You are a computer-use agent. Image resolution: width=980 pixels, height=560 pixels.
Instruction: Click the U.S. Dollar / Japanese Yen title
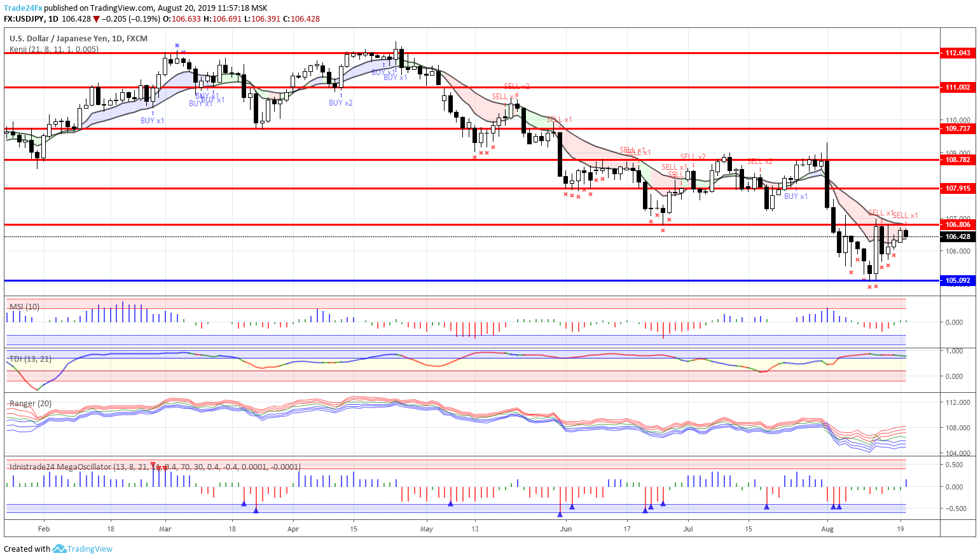(x=78, y=38)
